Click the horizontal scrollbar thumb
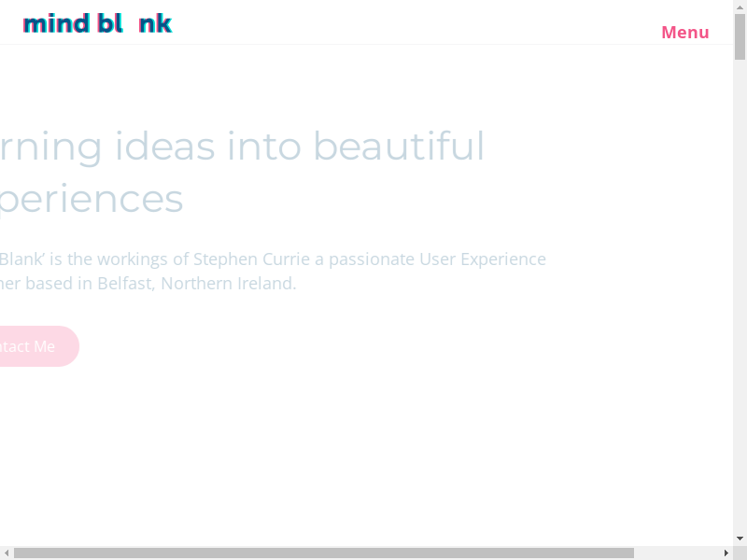Screen dimensions: 747x560 (x=322, y=553)
